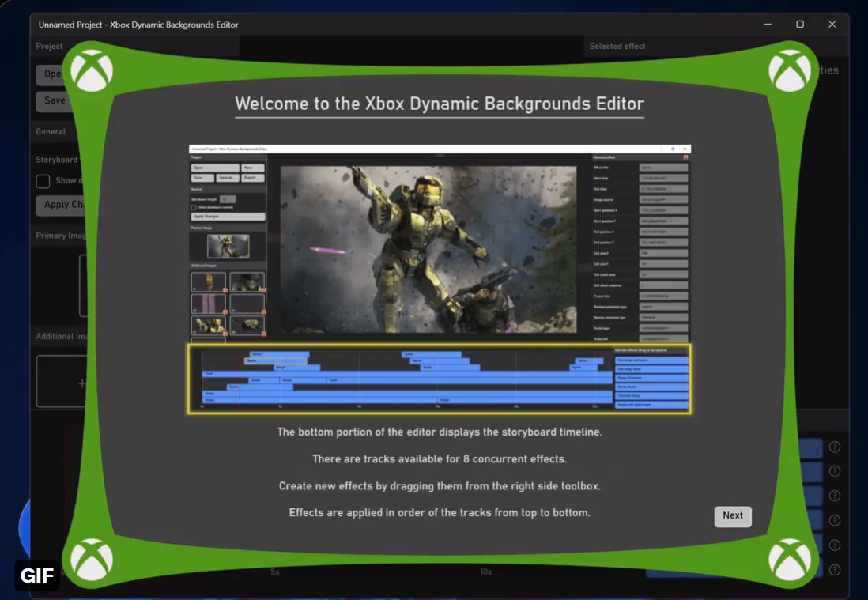868x600 pixels.
Task: Click the tutorial screenshot of the editor
Action: (440, 280)
